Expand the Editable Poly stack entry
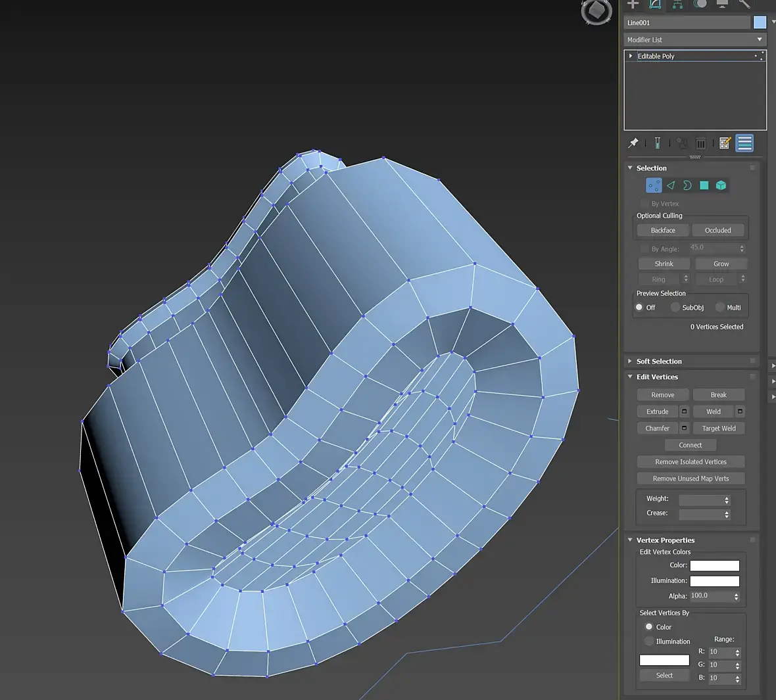The image size is (776, 700). 631,56
